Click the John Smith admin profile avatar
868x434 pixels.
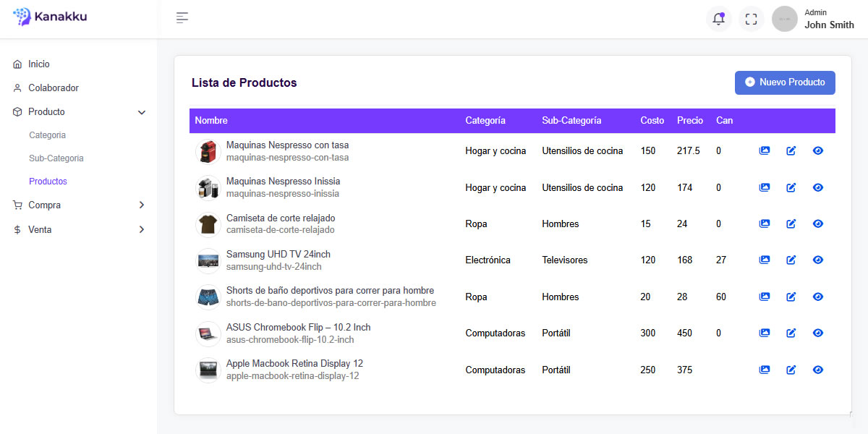[x=784, y=19]
